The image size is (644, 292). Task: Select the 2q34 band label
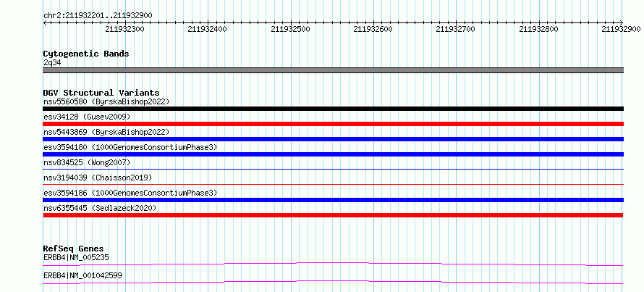[x=52, y=63]
